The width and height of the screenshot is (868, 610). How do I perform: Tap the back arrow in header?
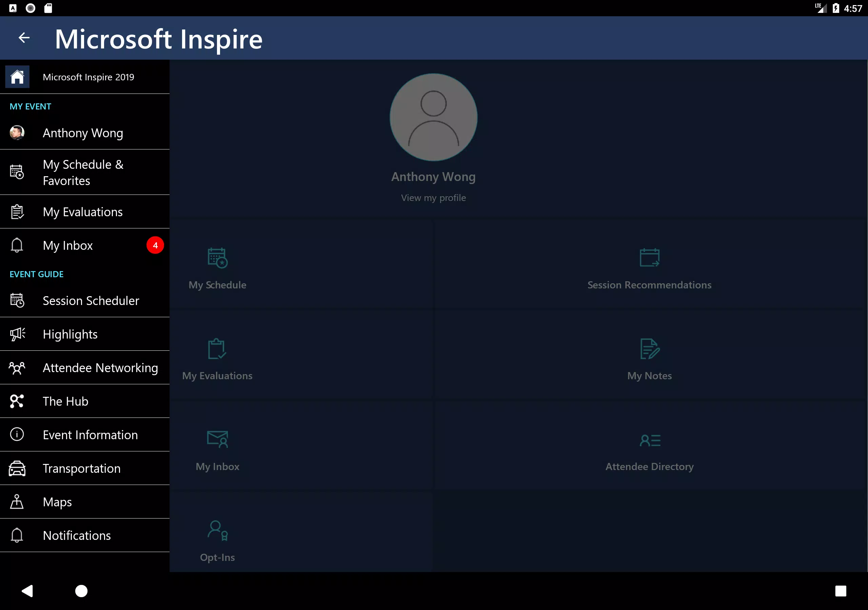[x=24, y=38]
